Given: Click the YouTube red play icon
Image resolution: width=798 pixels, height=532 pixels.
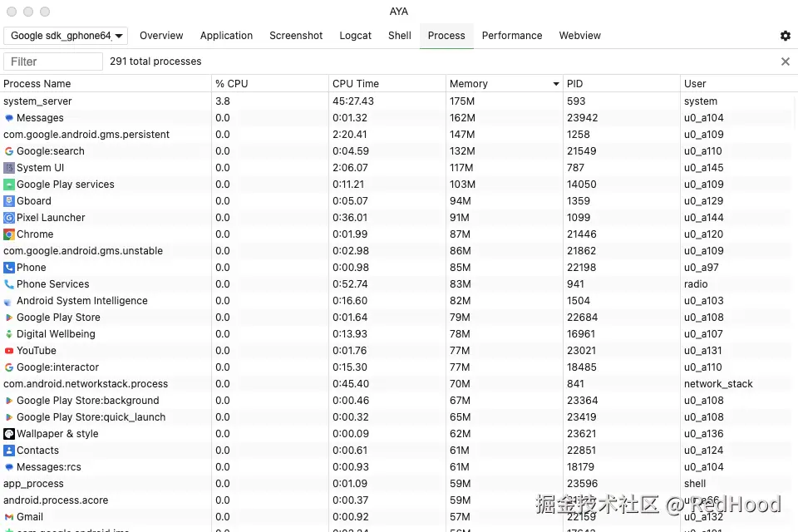Looking at the screenshot, I should click(x=8, y=351).
